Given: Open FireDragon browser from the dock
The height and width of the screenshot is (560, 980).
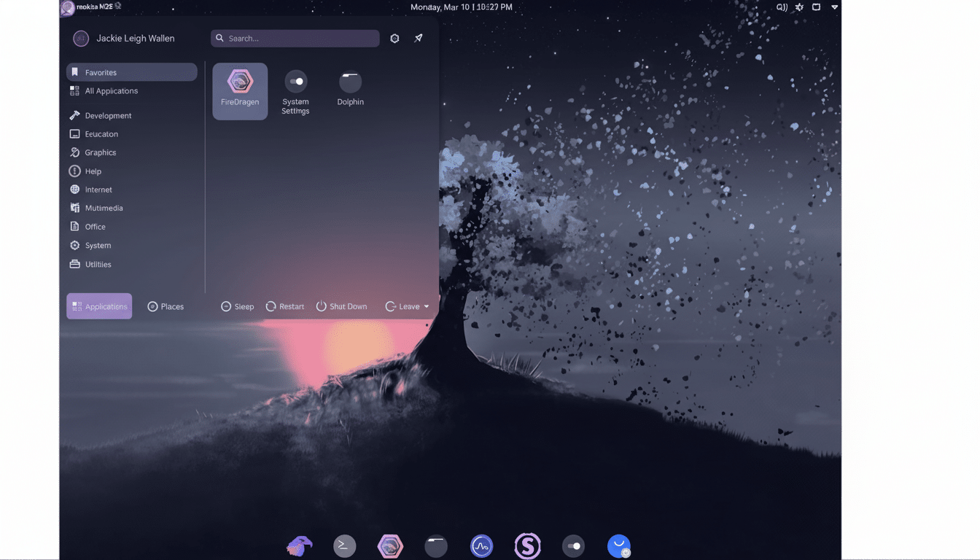Looking at the screenshot, I should tap(390, 545).
